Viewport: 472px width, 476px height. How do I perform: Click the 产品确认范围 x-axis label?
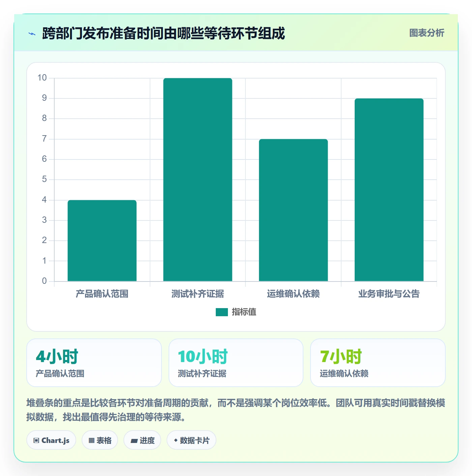102,294
